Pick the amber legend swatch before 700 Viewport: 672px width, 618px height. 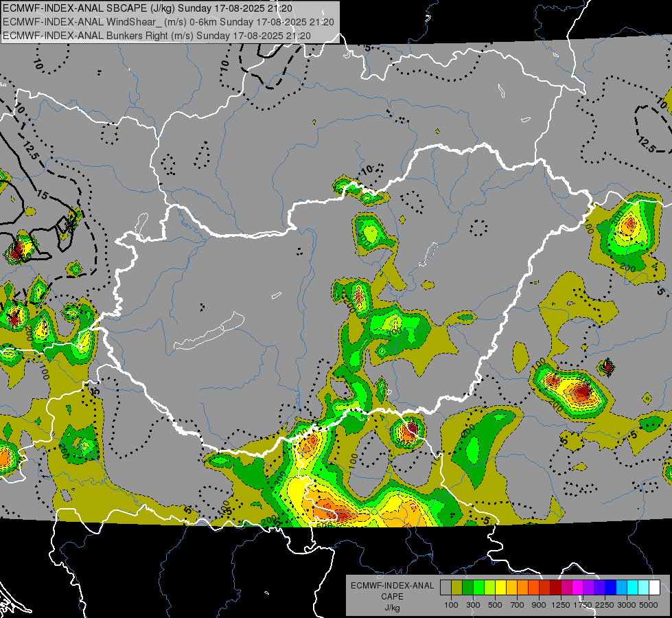point(511,588)
